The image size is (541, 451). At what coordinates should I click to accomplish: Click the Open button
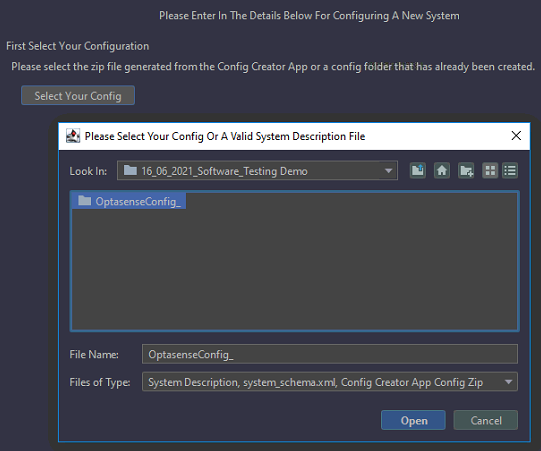(x=413, y=420)
